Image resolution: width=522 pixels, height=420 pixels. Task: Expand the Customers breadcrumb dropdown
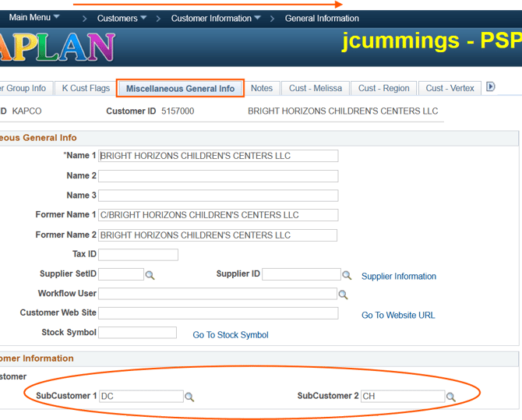122,19
